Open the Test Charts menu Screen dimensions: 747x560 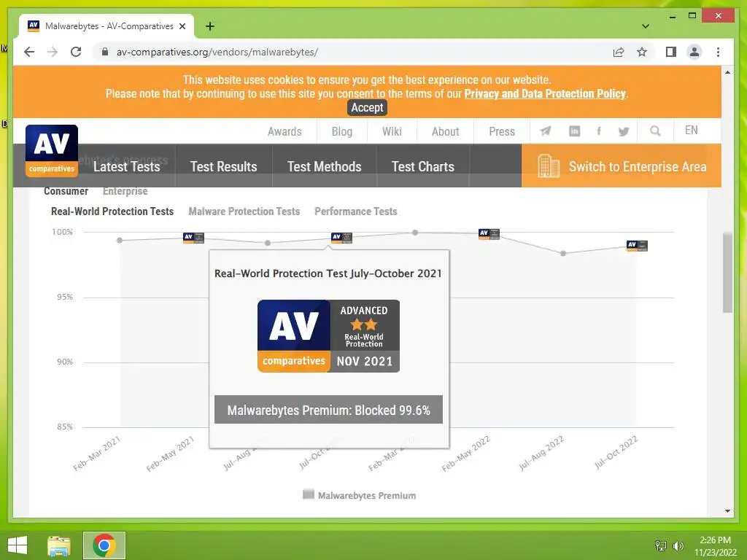[x=422, y=167]
